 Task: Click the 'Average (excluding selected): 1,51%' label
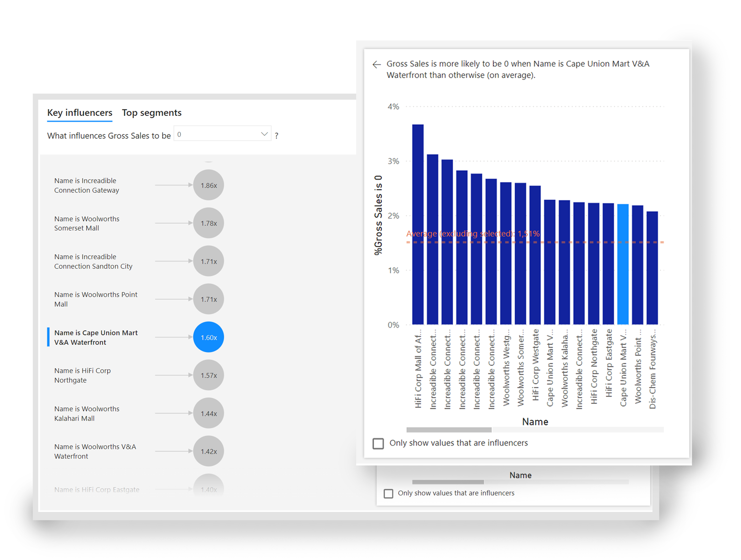pos(473,234)
